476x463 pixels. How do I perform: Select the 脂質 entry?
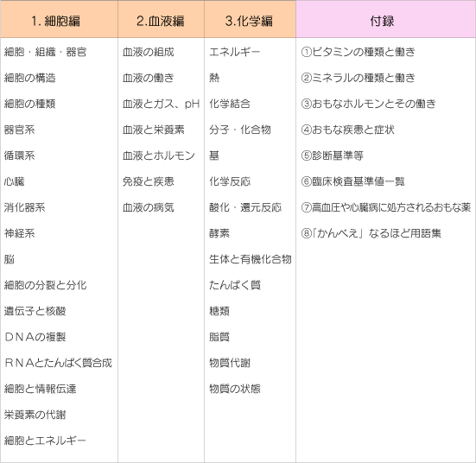click(219, 337)
